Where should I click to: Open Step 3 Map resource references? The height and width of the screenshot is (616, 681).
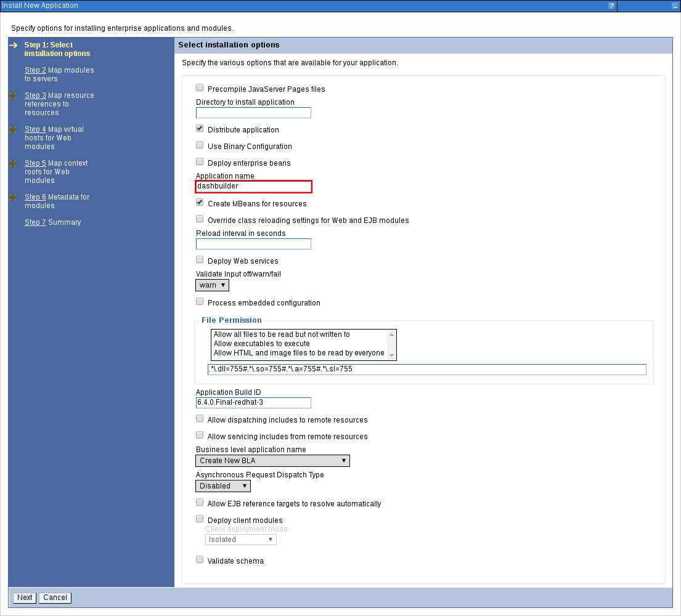pos(35,95)
